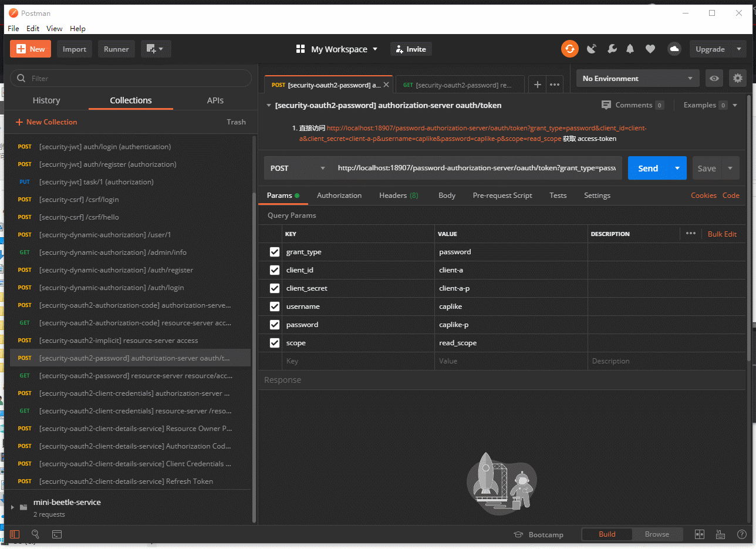
Task: Expand the mini-beetle-service collection
Action: click(12, 507)
